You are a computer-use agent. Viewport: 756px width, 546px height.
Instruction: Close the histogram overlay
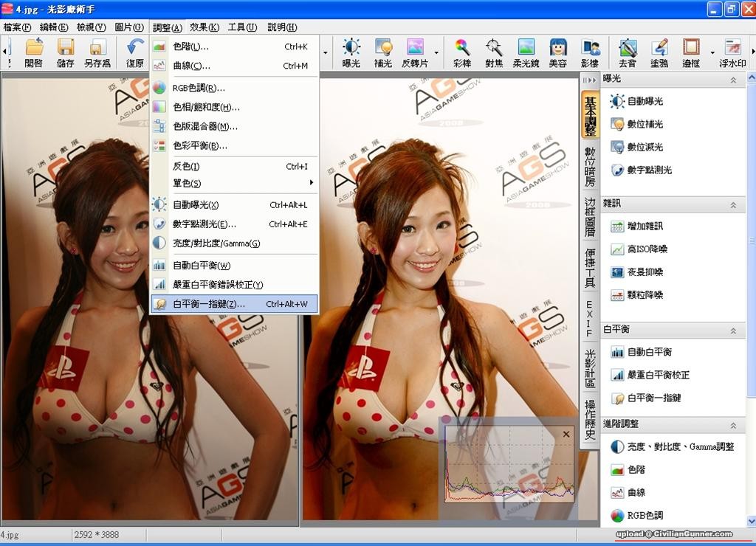coord(566,435)
